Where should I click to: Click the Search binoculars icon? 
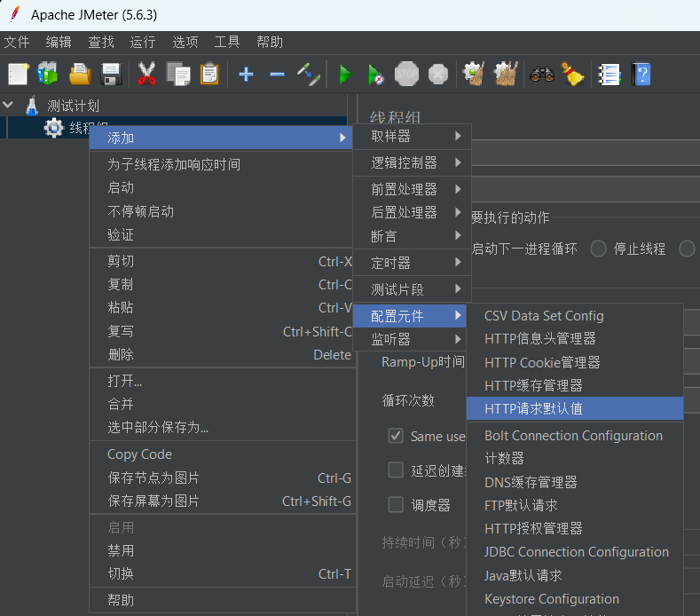point(542,75)
